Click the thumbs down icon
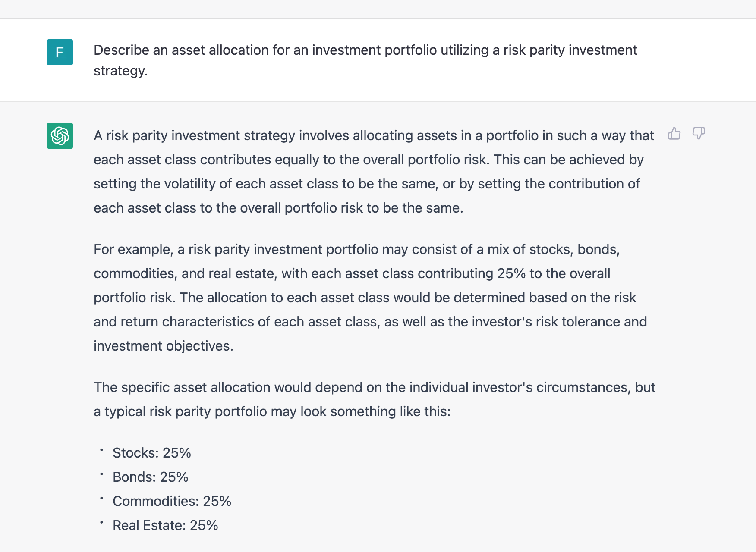This screenshot has height=552, width=756. (699, 134)
